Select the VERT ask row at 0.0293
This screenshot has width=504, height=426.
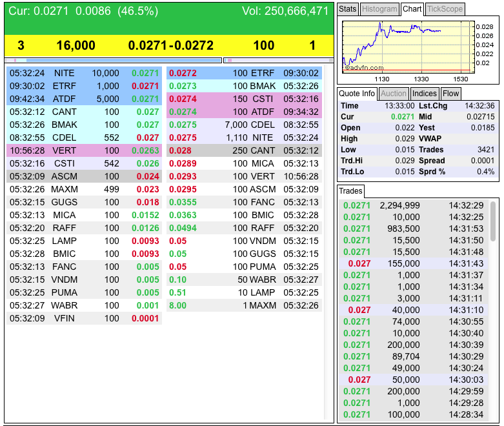click(244, 176)
